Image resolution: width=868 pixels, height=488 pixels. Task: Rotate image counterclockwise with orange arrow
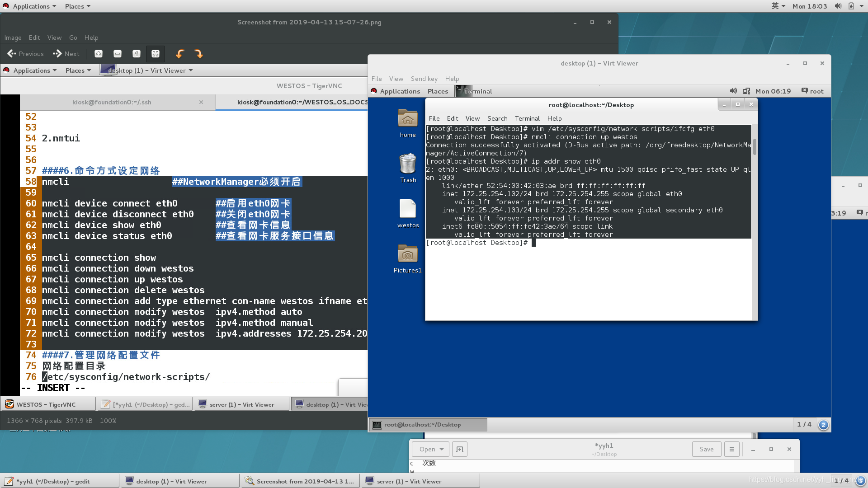179,54
